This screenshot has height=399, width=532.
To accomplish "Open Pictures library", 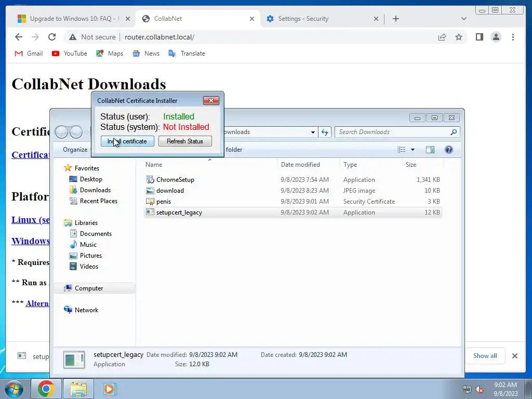I will coord(90,255).
